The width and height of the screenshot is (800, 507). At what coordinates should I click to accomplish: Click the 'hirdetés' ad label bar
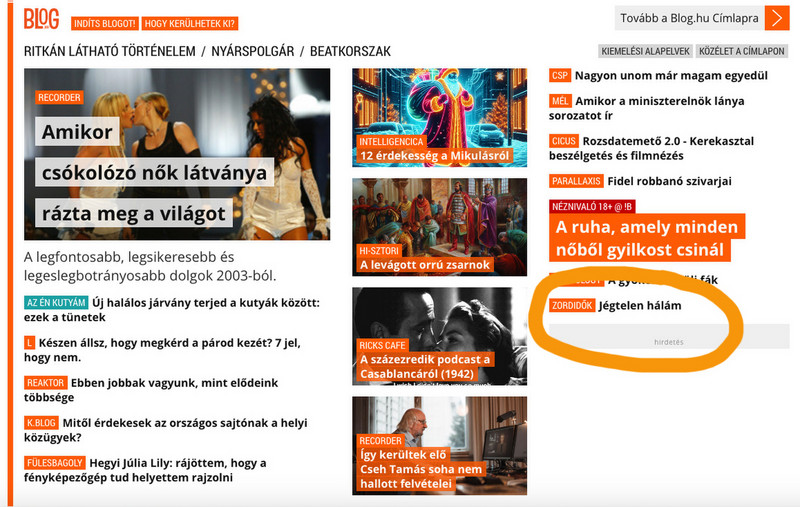(669, 337)
